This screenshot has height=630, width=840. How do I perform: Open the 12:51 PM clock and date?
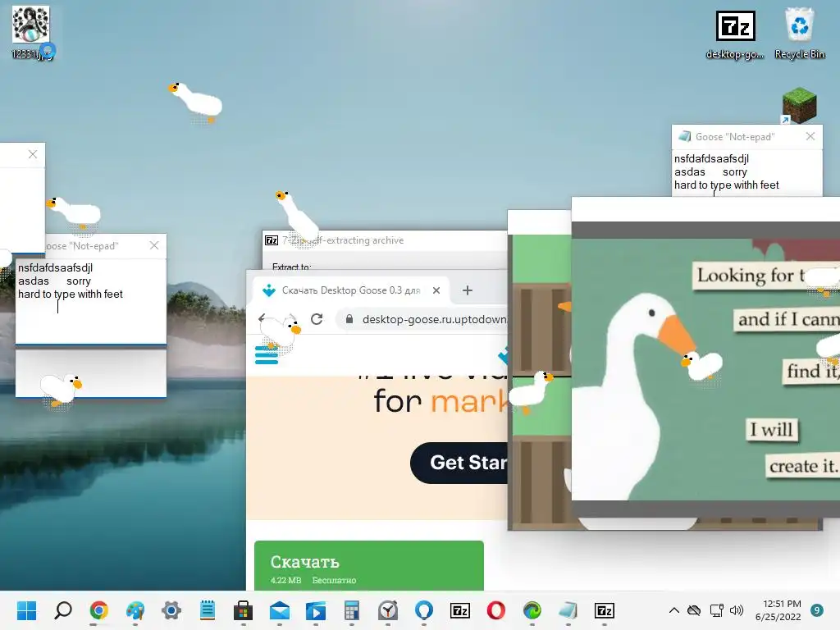point(778,610)
